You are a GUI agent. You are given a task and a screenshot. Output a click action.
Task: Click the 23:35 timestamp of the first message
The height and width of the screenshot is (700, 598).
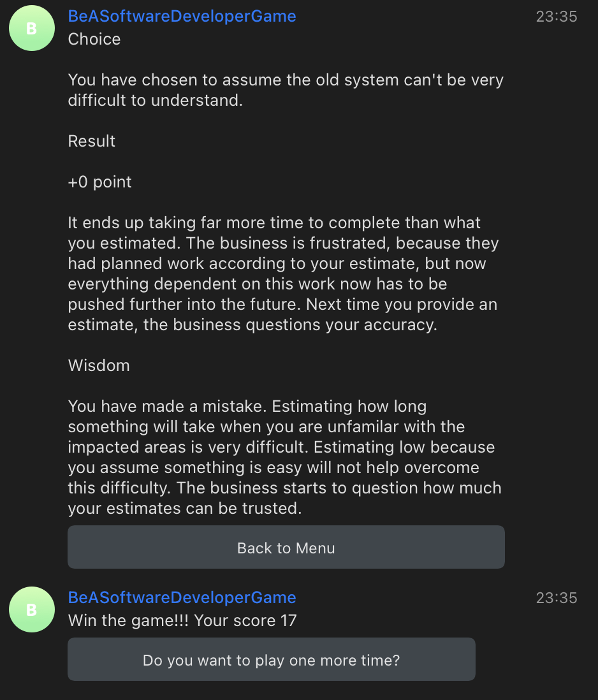coord(556,17)
